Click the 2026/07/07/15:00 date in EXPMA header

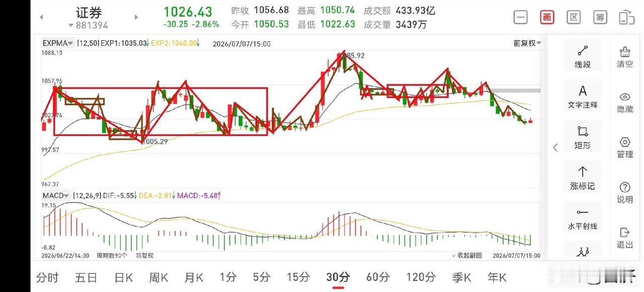pyautogui.click(x=242, y=44)
